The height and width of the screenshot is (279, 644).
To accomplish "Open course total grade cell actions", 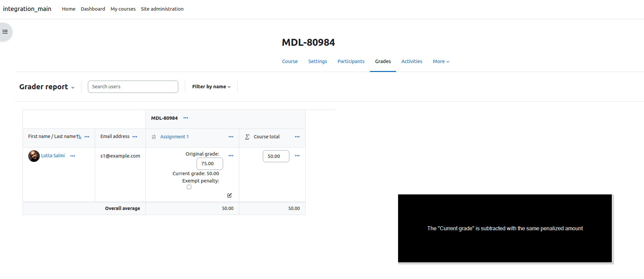I will pyautogui.click(x=297, y=156).
